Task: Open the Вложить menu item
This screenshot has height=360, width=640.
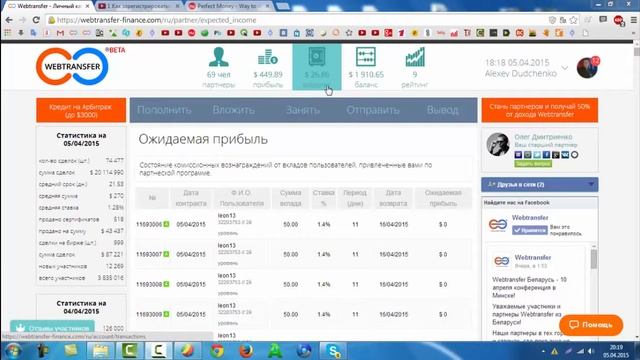Action: [x=233, y=110]
